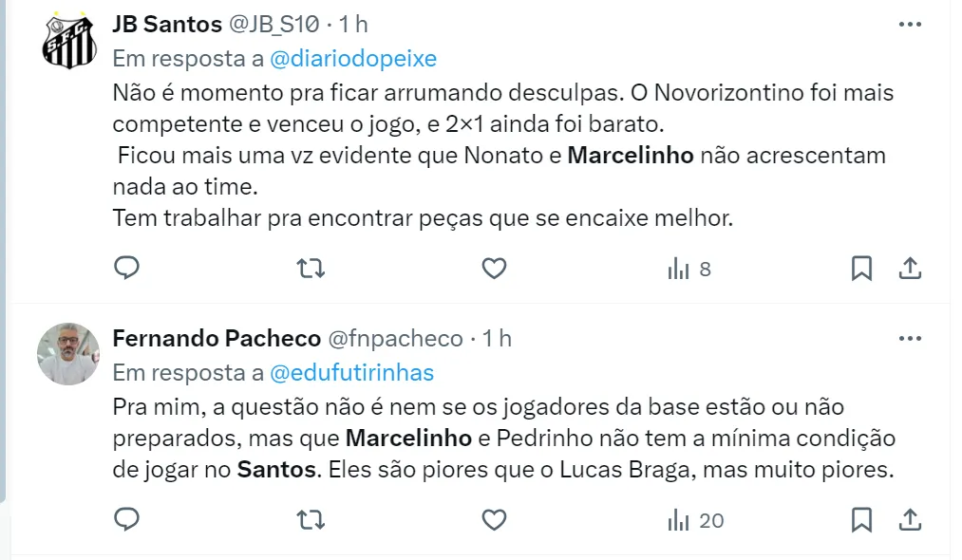Viewport: 962px width, 560px height.
Task: Like JB Santos's tweet
Action: tap(494, 269)
